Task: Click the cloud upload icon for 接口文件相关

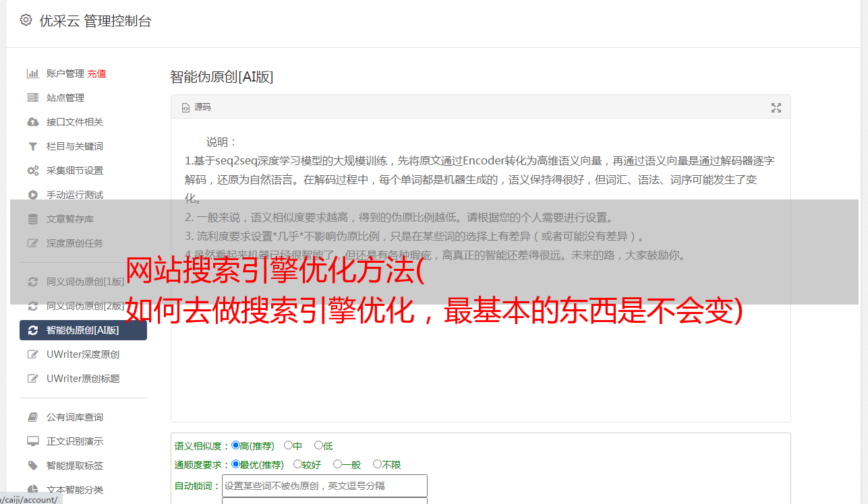Action: click(32, 122)
